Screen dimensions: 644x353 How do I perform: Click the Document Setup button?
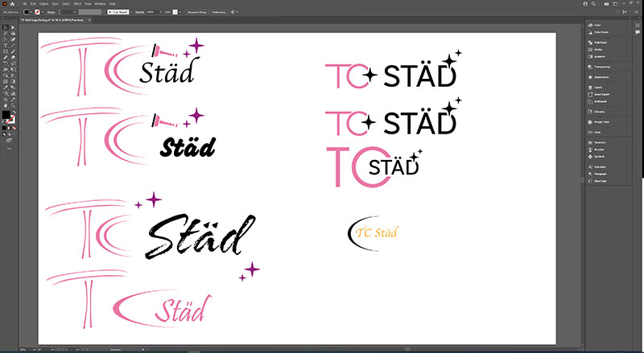point(196,12)
